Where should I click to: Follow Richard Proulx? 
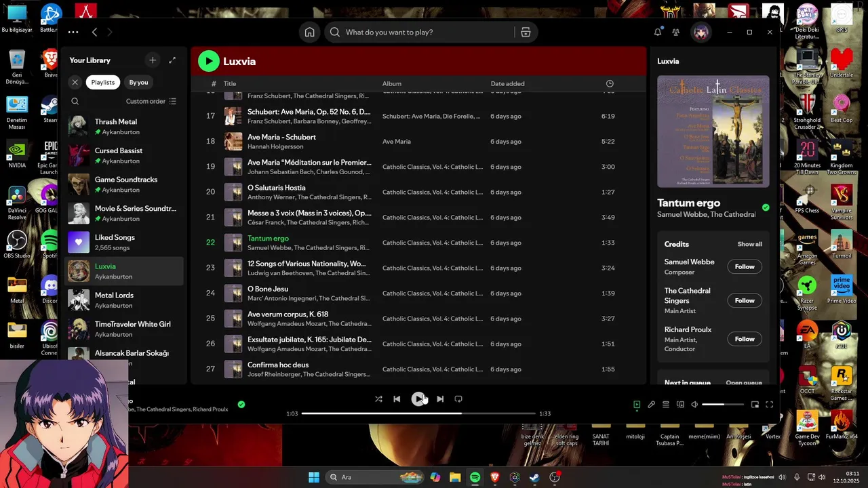pos(745,339)
